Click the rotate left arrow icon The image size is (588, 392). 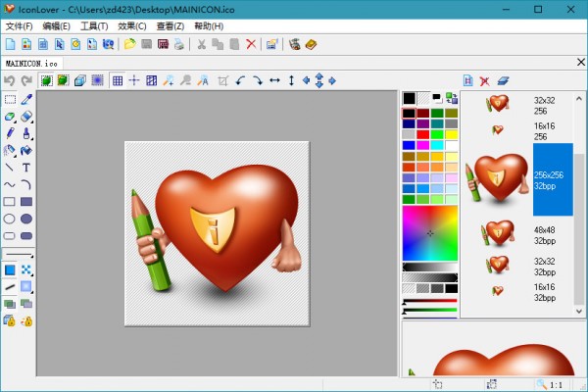[241, 80]
